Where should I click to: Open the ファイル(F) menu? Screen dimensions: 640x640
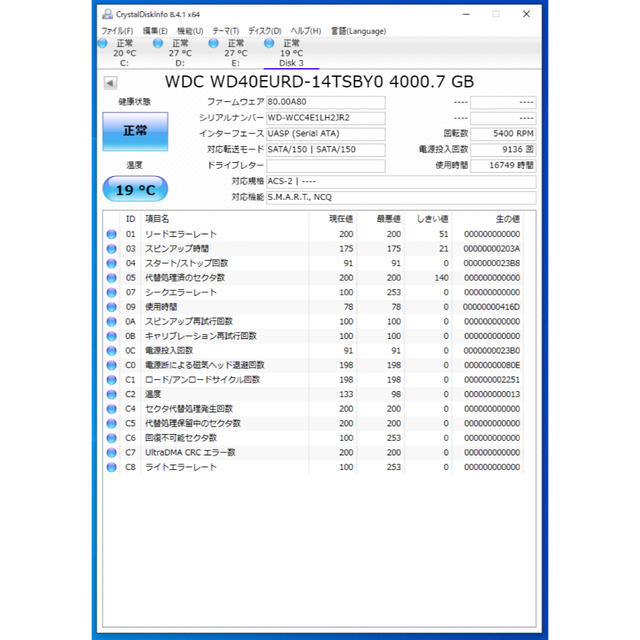117,31
